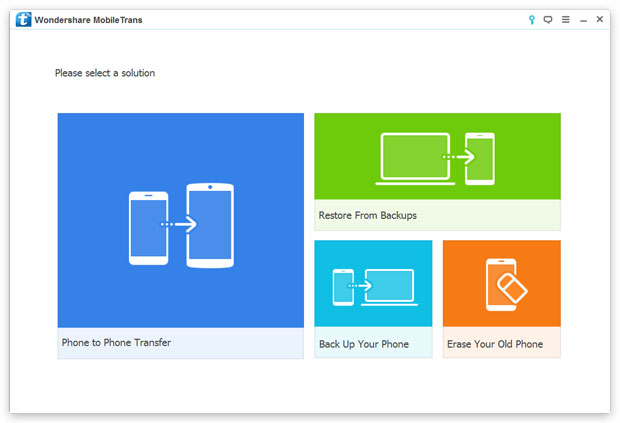Open the Erase Your Old Phone tile
This screenshot has height=423, width=620.
[x=502, y=299]
